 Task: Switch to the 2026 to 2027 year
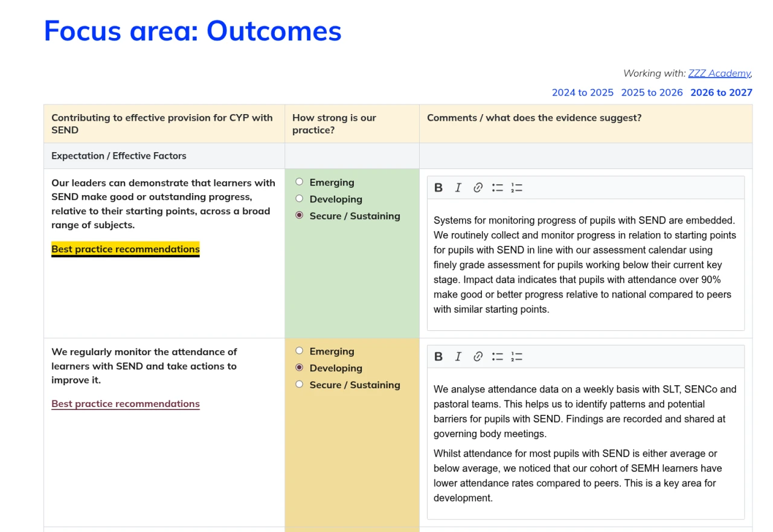722,92
